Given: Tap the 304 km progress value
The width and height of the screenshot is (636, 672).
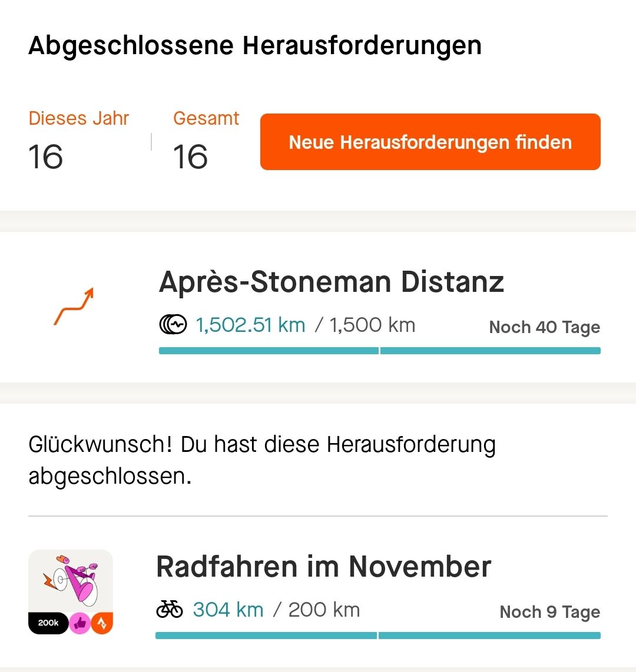Looking at the screenshot, I should (228, 610).
